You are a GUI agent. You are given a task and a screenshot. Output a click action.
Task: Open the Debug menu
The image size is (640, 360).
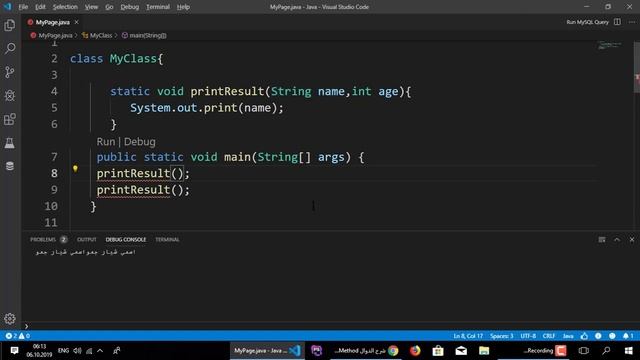tap(130, 7)
